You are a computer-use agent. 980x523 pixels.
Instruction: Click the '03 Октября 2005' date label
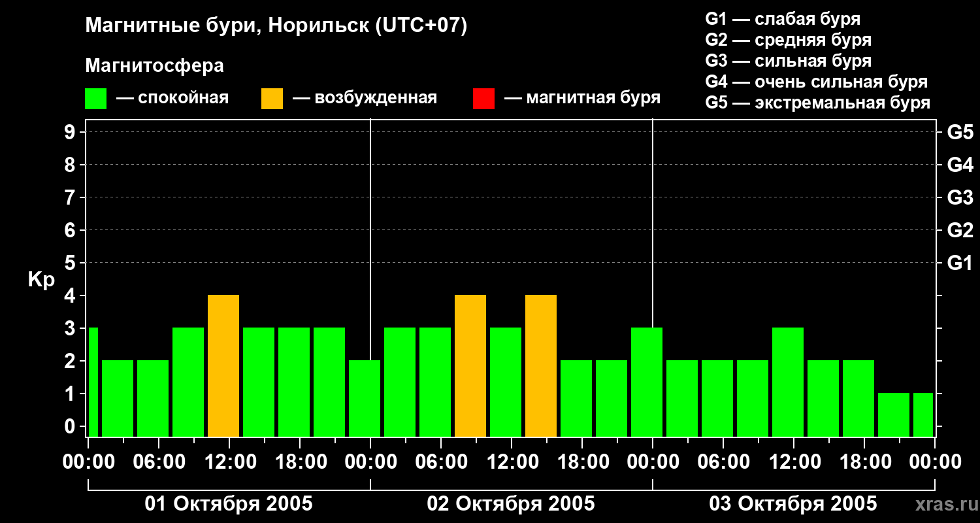(793, 504)
